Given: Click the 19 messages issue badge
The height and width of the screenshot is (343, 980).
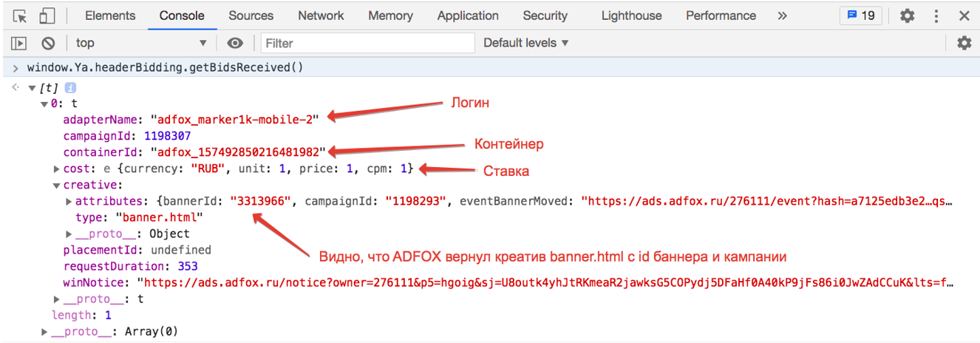Looking at the screenshot, I should point(860,16).
